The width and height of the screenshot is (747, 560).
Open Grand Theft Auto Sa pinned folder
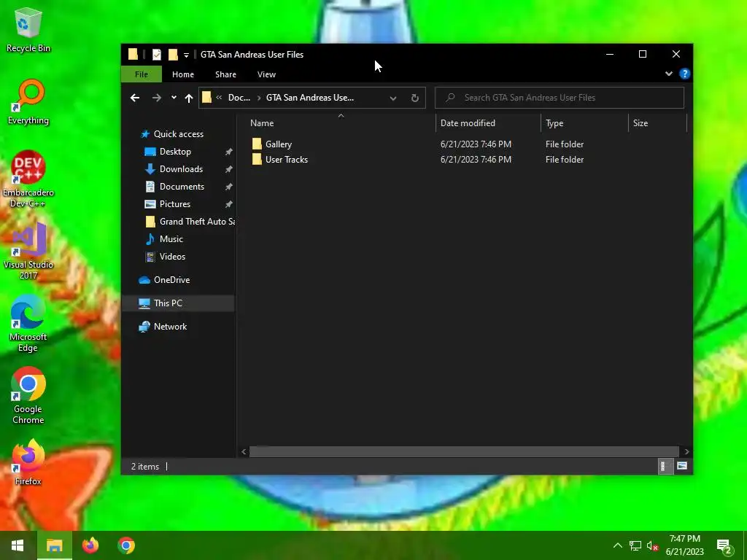point(197,222)
